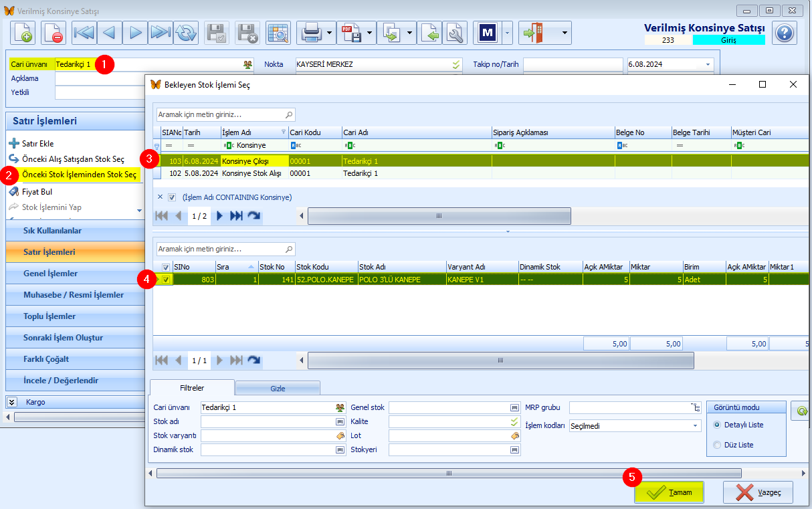
Task: Click the blue M icon in toolbar
Action: [x=487, y=32]
